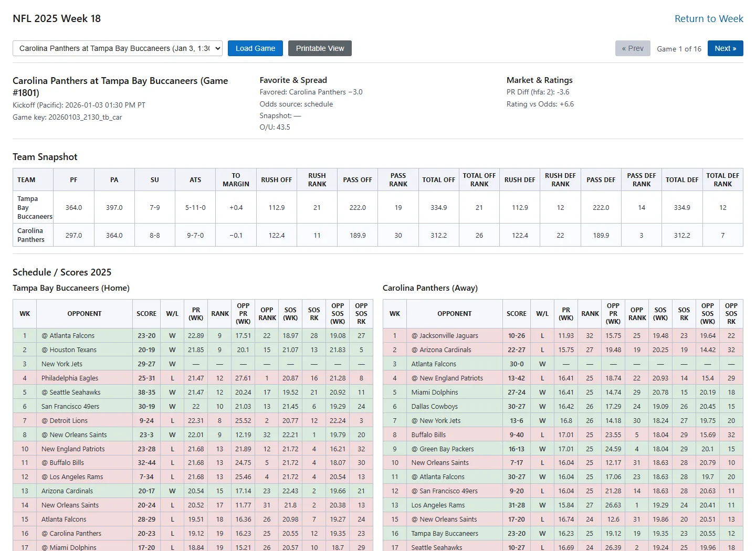Click the Game key text
This screenshot has height=551, width=756.
click(x=67, y=117)
